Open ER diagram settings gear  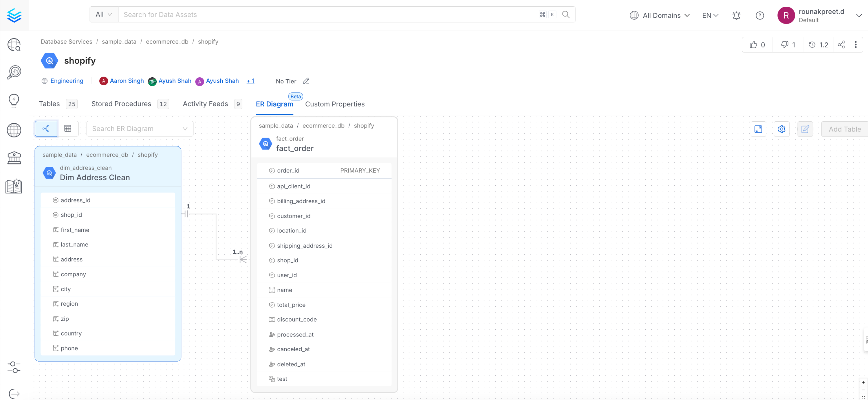782,129
